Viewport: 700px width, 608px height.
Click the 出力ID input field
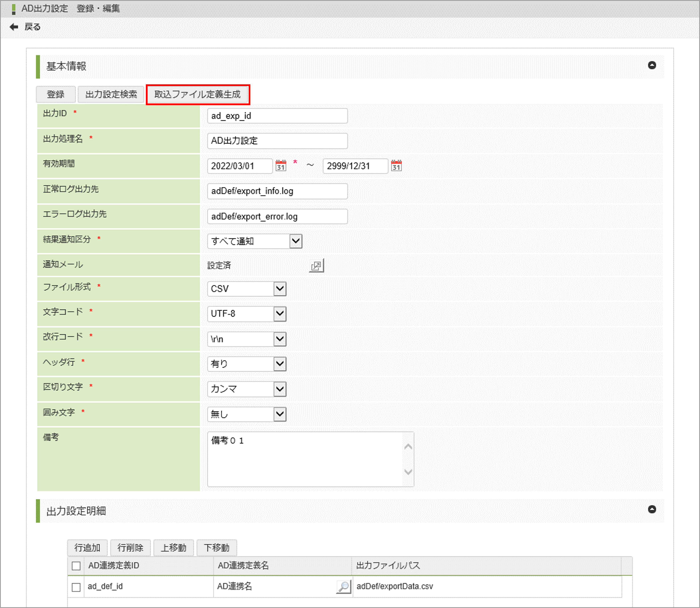point(277,116)
